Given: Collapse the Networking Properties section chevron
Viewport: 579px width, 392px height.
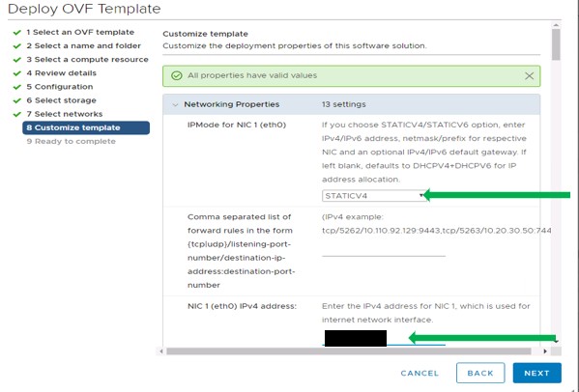Looking at the screenshot, I should tap(175, 104).
